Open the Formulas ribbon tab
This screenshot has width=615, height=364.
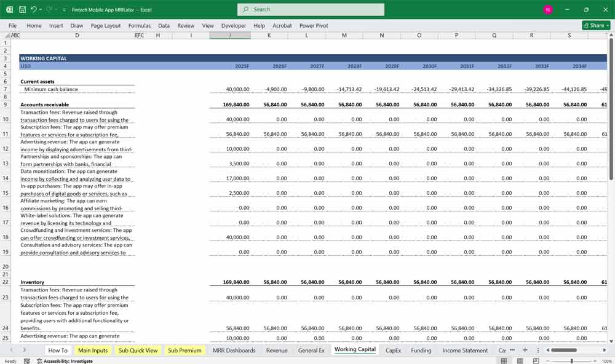click(x=139, y=26)
